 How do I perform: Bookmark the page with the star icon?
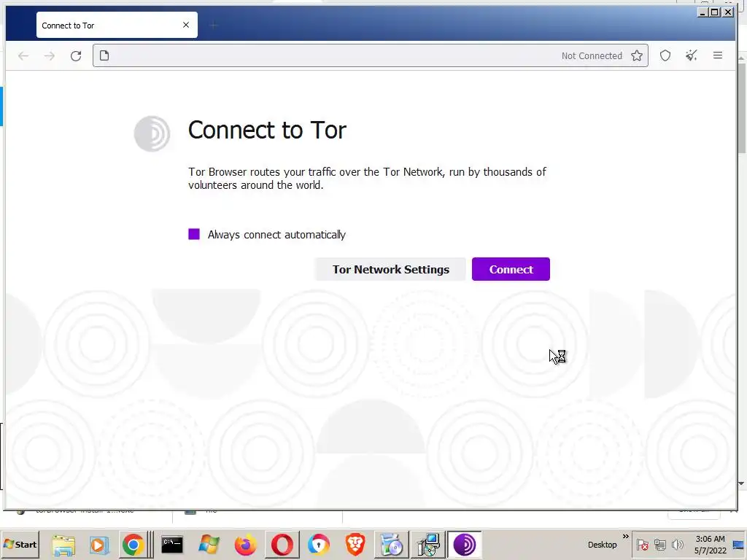tap(637, 55)
